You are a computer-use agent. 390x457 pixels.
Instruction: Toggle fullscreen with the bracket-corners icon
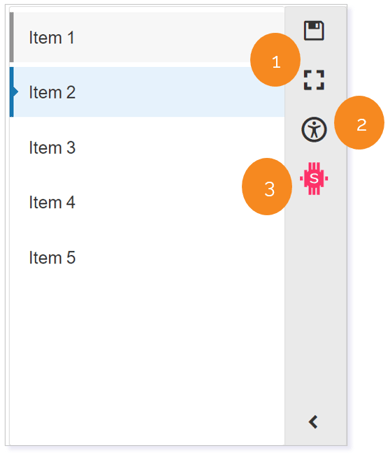[x=314, y=80]
